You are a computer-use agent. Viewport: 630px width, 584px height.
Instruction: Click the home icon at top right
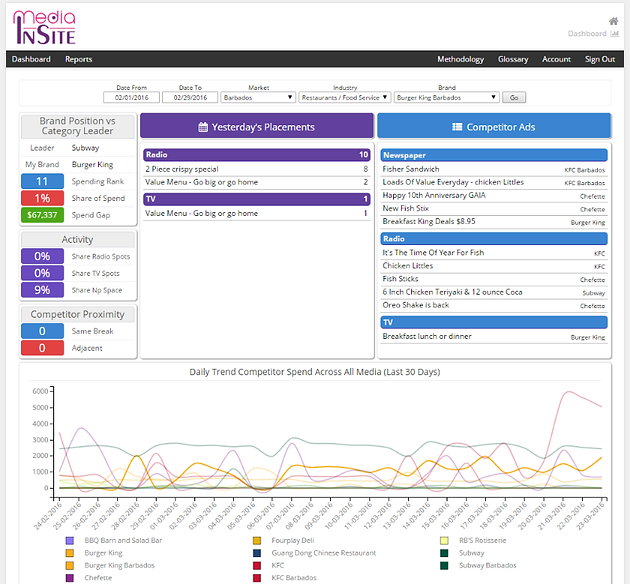click(x=613, y=21)
